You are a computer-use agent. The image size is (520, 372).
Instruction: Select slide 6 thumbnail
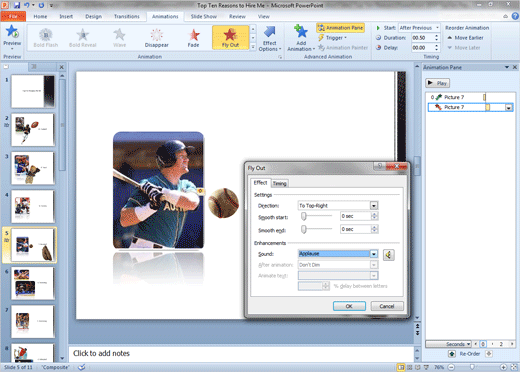[x=33, y=283]
